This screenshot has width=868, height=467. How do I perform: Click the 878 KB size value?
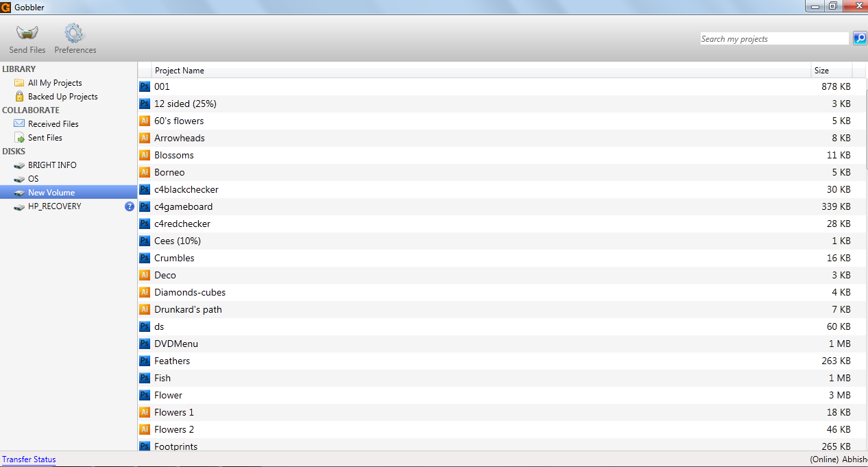(x=836, y=86)
